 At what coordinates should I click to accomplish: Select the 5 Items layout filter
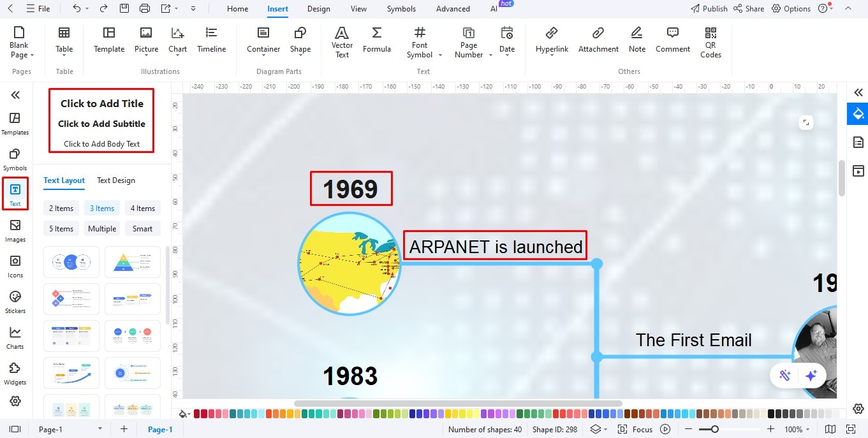click(x=61, y=229)
